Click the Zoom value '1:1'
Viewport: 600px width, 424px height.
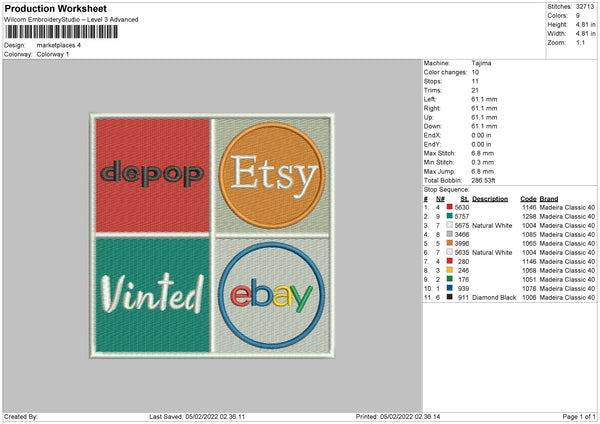point(580,42)
